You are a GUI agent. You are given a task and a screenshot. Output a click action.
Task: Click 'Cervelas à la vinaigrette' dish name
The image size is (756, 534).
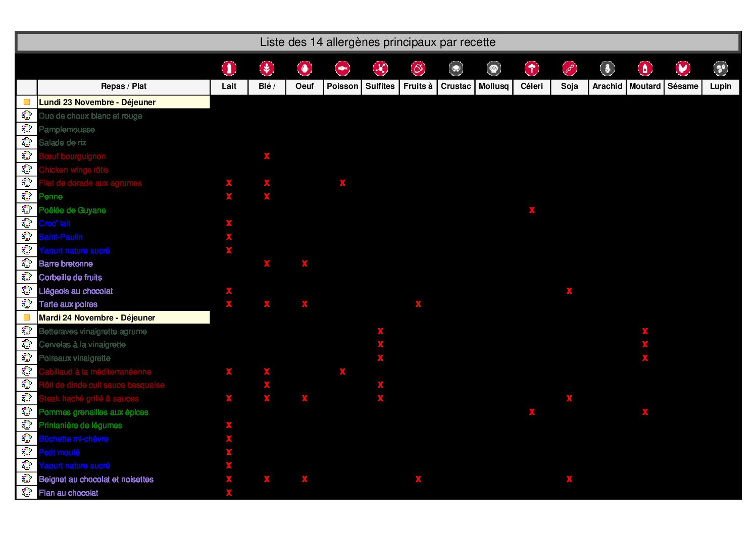click(82, 344)
